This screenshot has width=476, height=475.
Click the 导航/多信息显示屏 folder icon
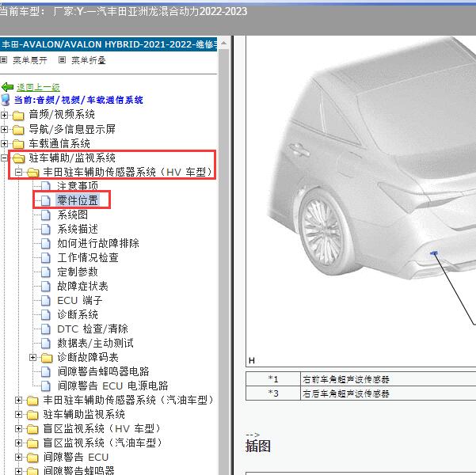[18, 130]
